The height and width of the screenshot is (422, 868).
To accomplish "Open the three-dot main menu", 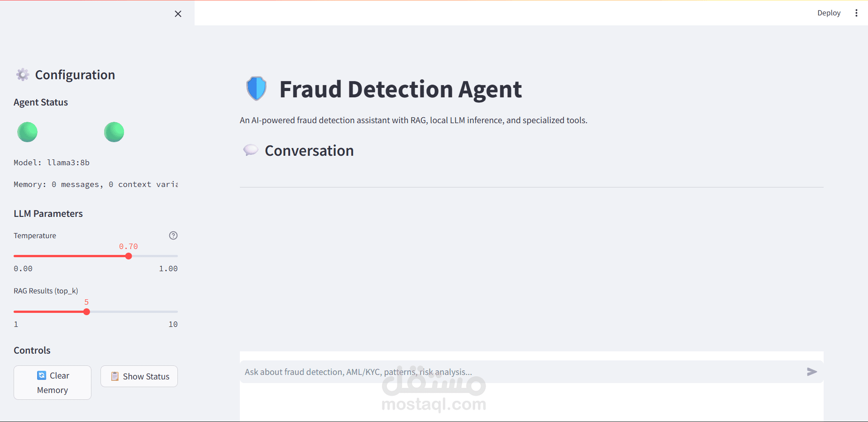I will click(856, 13).
